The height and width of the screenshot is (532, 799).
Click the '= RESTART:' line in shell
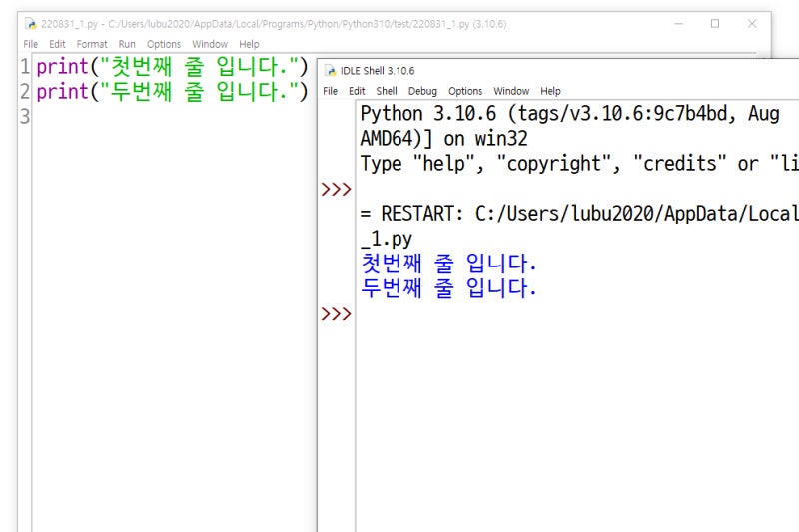pyautogui.click(x=579, y=214)
